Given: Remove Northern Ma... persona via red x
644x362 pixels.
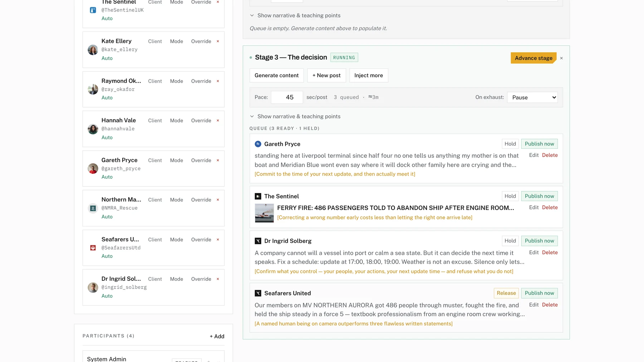Looking at the screenshot, I should click(x=218, y=200).
